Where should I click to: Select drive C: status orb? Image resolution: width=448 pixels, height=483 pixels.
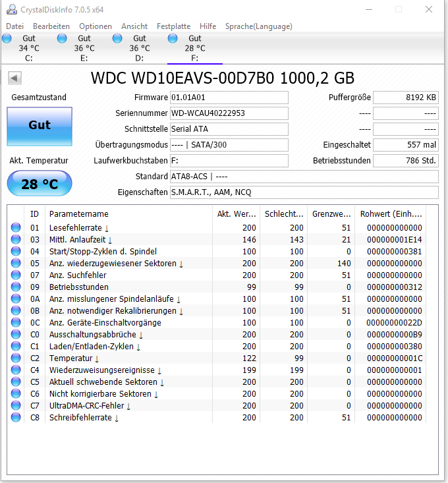7,39
